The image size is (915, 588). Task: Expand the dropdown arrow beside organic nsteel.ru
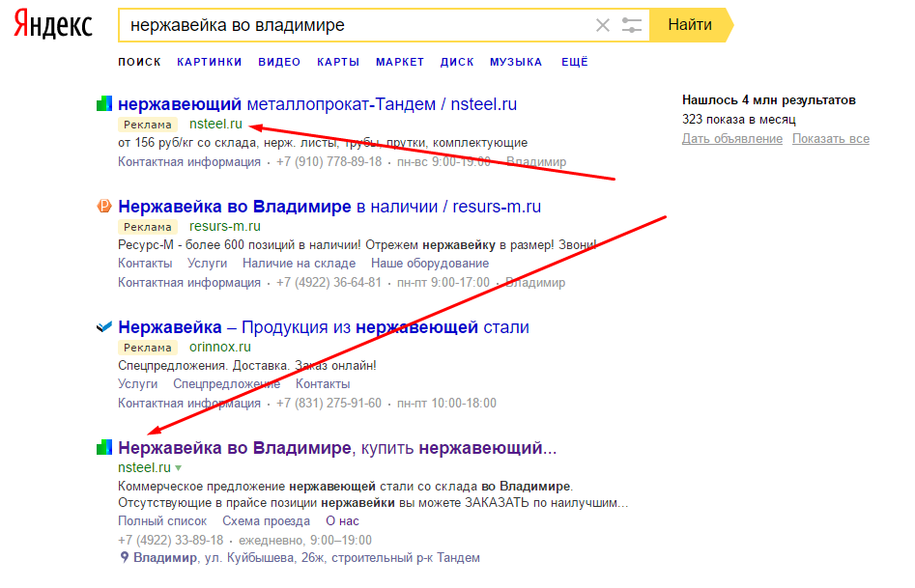(179, 468)
